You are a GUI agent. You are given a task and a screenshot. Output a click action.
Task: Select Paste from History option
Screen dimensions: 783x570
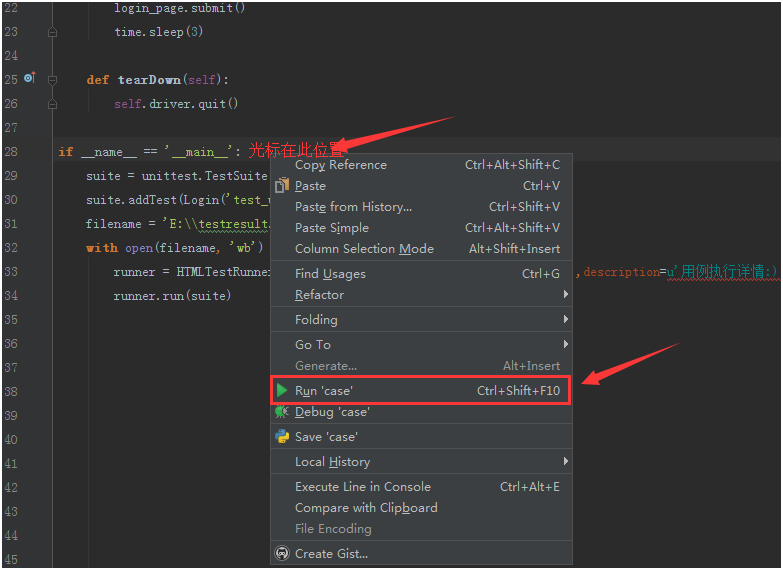(353, 207)
